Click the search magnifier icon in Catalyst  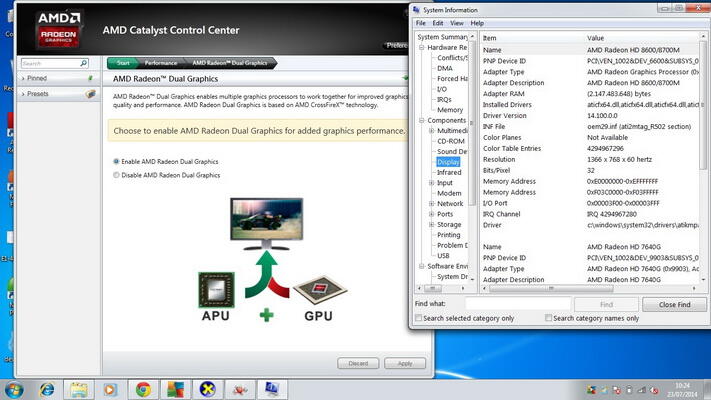[84, 63]
